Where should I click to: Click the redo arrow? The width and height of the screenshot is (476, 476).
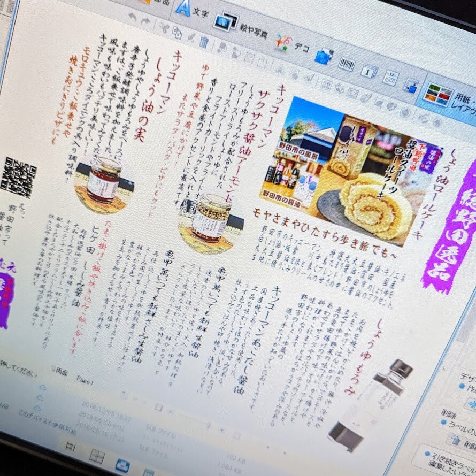145,22
